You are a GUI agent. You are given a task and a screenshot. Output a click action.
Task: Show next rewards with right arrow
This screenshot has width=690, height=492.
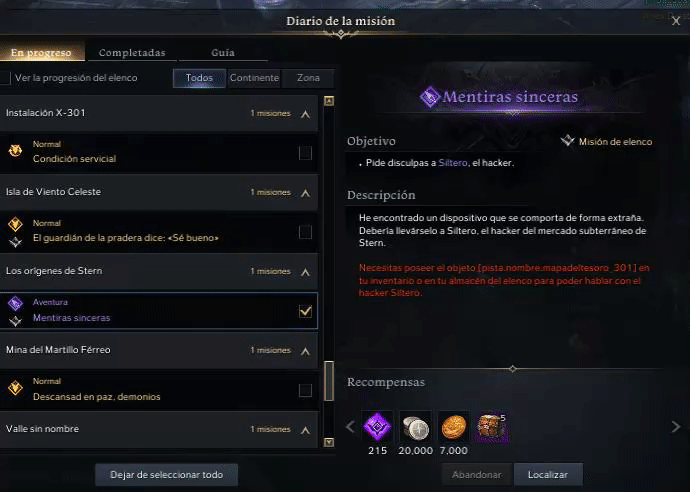click(x=676, y=426)
